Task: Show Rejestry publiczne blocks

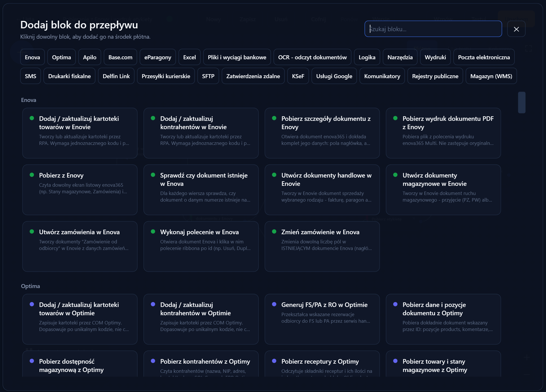Action: tap(435, 76)
